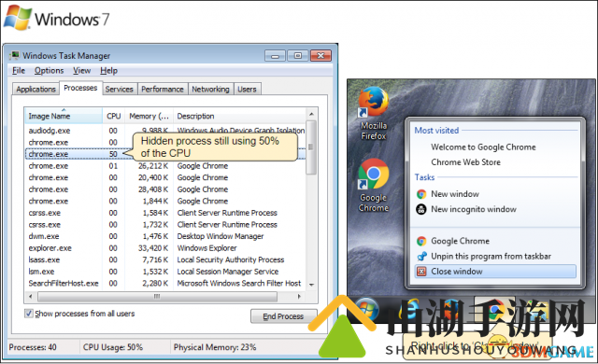Toggle Show processes from all users
The image size is (598, 364).
[x=29, y=314]
